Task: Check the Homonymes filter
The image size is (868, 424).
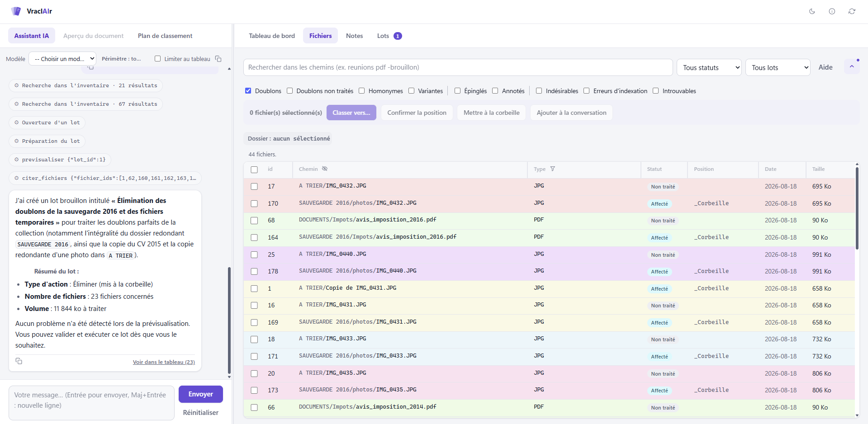Action: click(361, 91)
